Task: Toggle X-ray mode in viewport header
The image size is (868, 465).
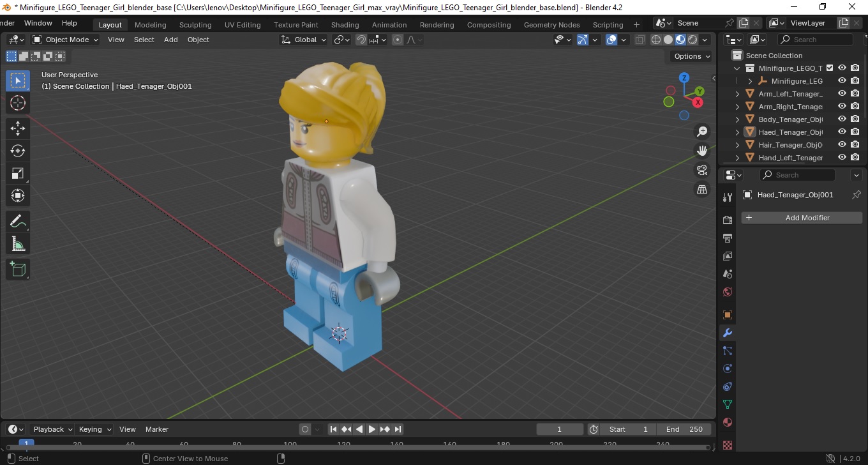Action: [x=640, y=40]
